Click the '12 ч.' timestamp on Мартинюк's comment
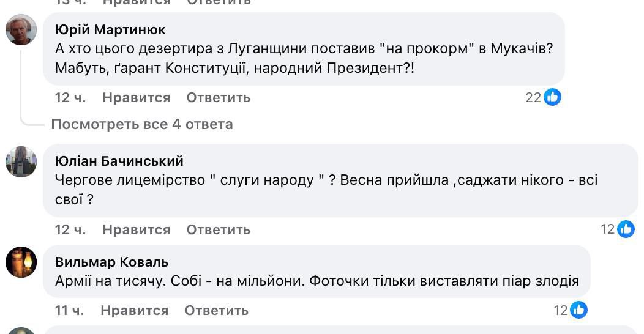This screenshot has width=644, height=334. tap(70, 97)
